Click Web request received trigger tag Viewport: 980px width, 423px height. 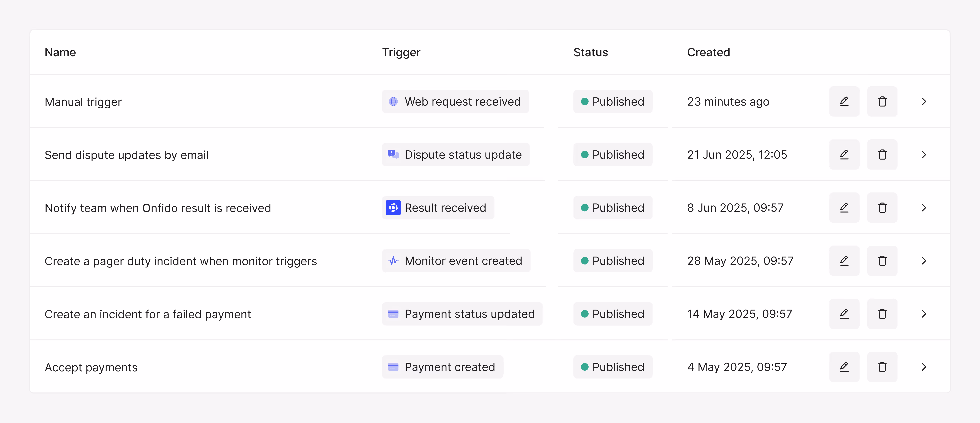pos(455,102)
